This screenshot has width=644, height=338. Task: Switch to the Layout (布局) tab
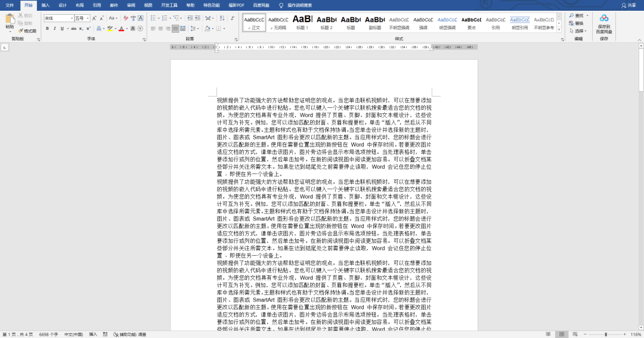[80, 5]
